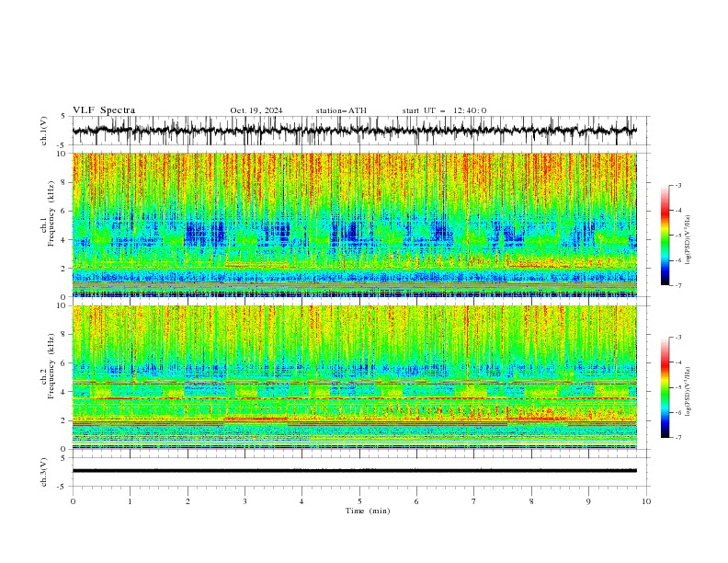The width and height of the screenshot is (728, 563).
Task: Click the "-7" label on upper colorbar
Action: [677, 285]
